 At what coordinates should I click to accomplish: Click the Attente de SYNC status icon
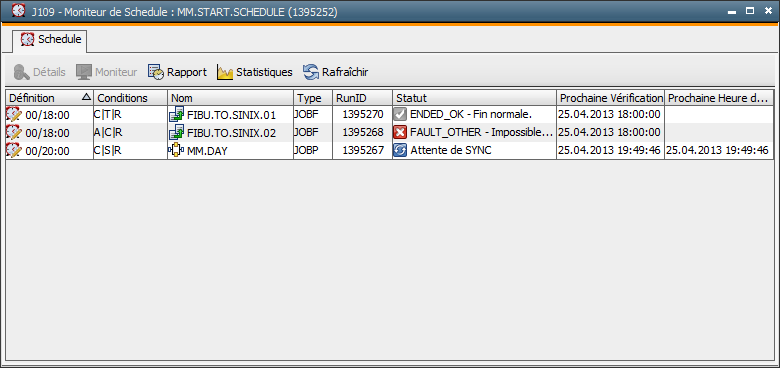click(400, 150)
